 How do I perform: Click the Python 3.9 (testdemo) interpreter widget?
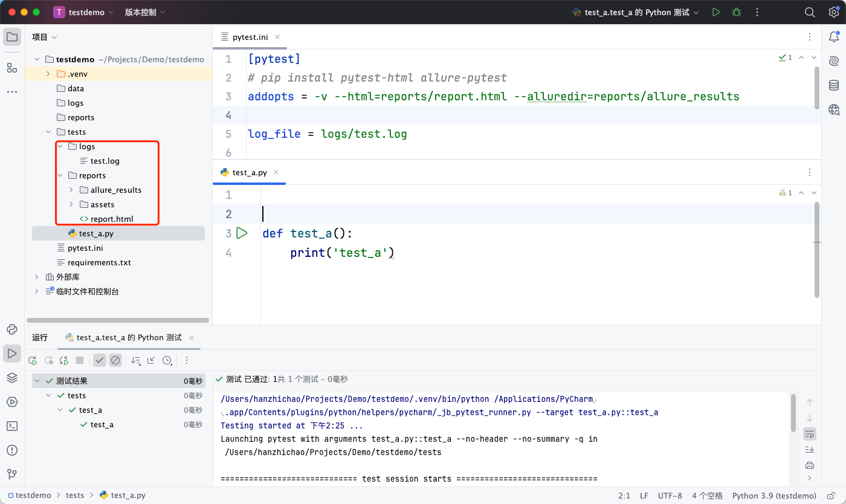[774, 496]
